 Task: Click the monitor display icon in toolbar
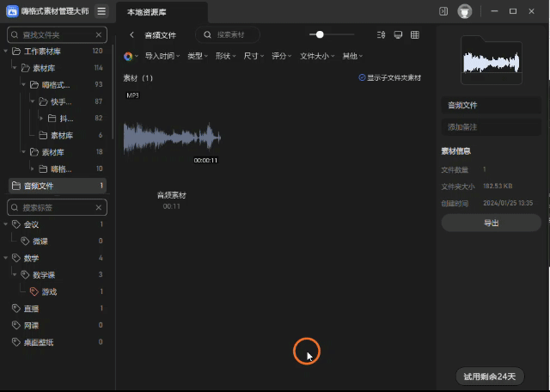point(398,34)
